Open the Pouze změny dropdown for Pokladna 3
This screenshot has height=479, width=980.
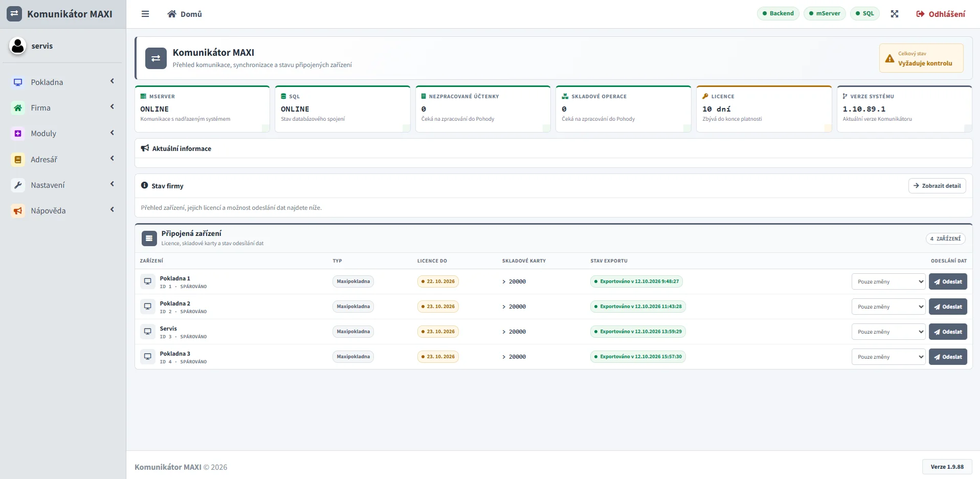pyautogui.click(x=888, y=357)
